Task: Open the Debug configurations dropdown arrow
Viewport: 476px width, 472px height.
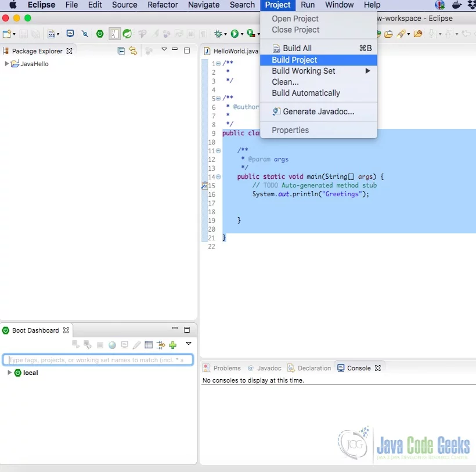Action: 226,34
